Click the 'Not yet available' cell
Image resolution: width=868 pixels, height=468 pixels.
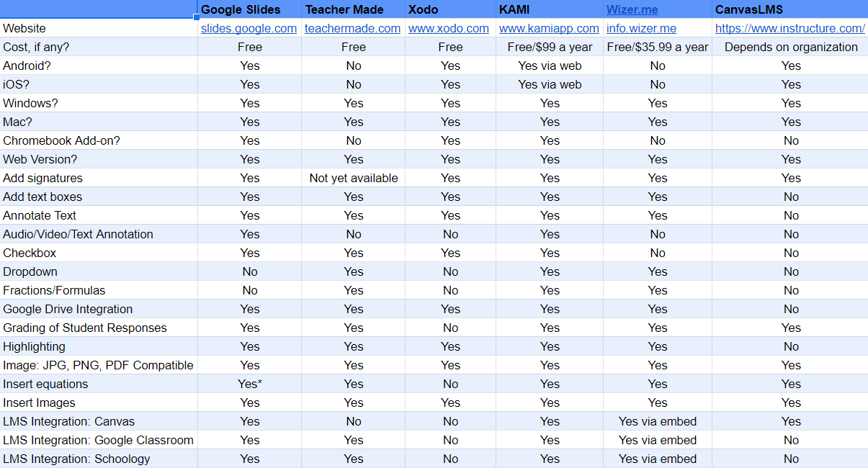coord(353,178)
